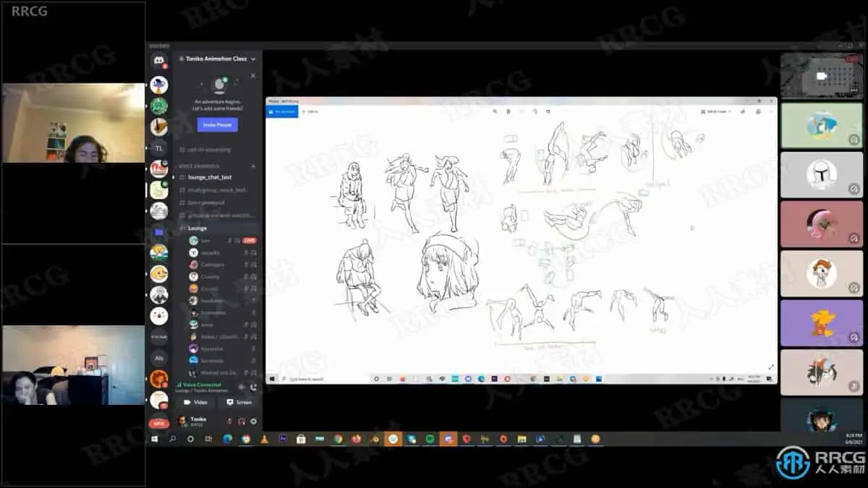Image resolution: width=868 pixels, height=488 pixels.
Task: Rotate icon in Photos toolbar
Action: (x=535, y=111)
